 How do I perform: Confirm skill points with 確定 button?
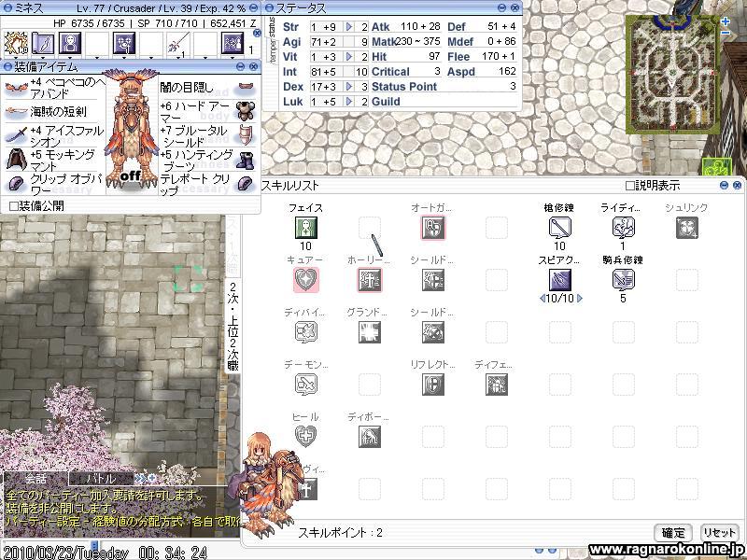[x=673, y=532]
